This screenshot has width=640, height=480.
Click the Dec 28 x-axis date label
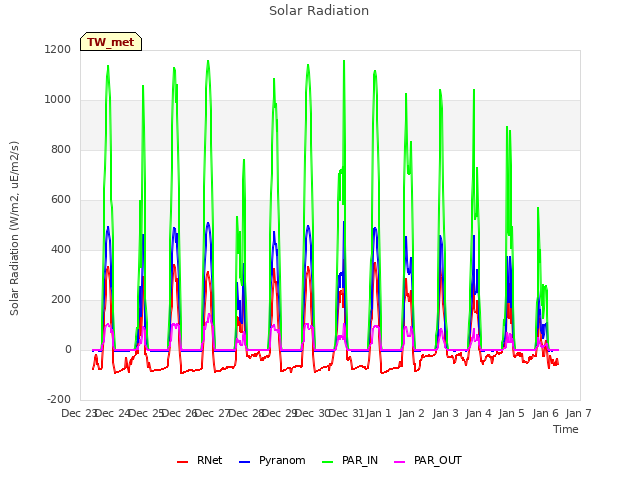[x=246, y=413]
